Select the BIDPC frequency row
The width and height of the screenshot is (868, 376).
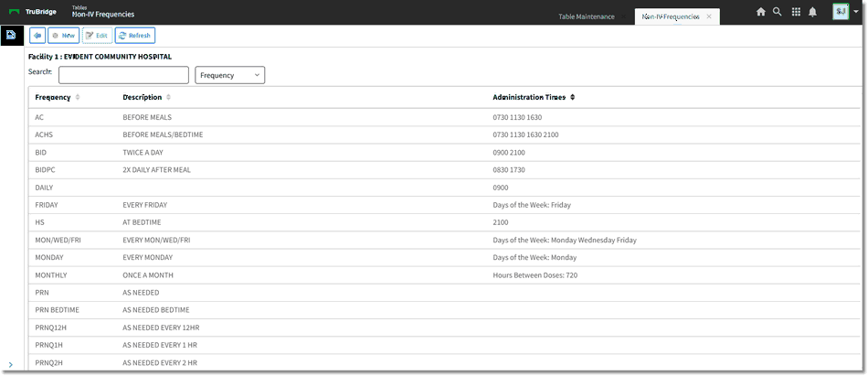click(x=445, y=169)
